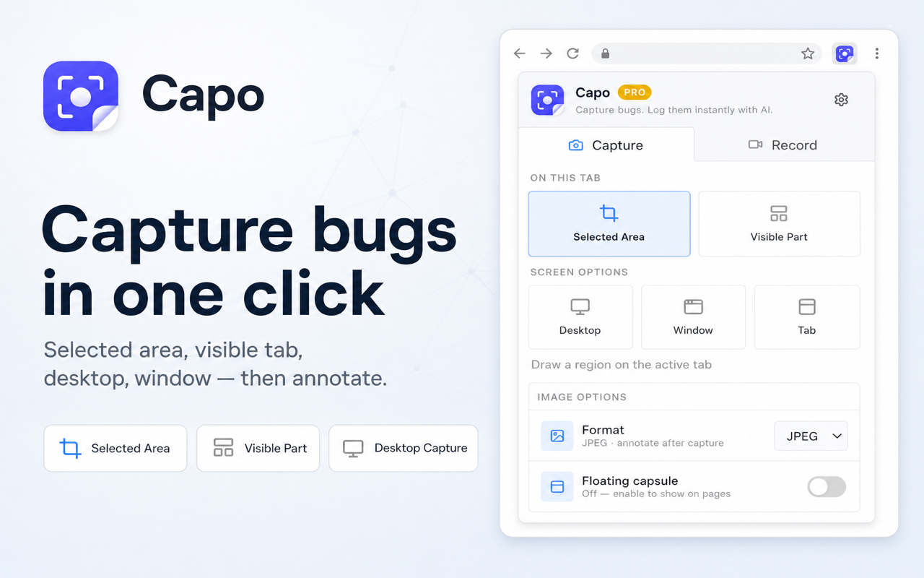Click 'Capture bugs. Log them instantly with AI.' text

tap(674, 111)
